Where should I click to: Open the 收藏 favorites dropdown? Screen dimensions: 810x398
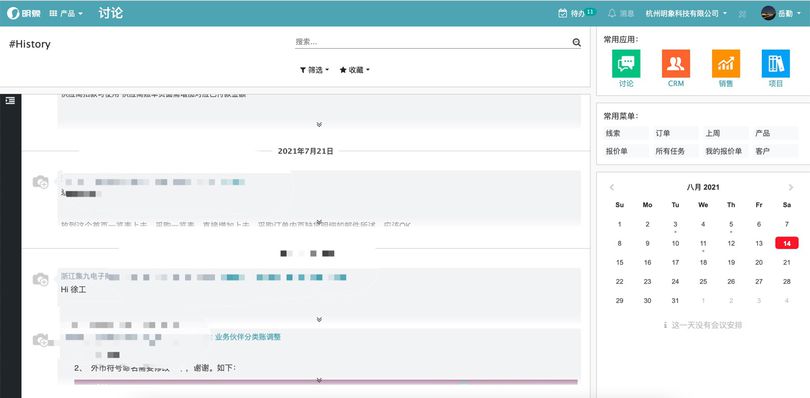(354, 70)
